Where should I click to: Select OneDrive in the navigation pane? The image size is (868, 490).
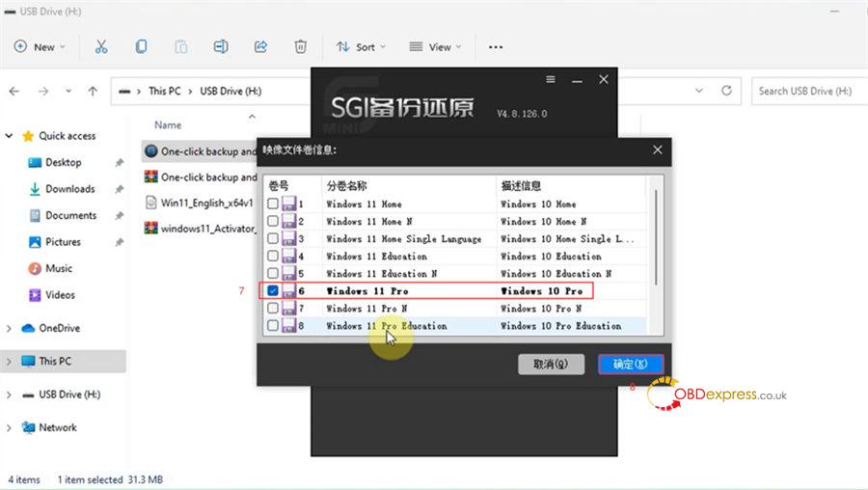point(59,328)
